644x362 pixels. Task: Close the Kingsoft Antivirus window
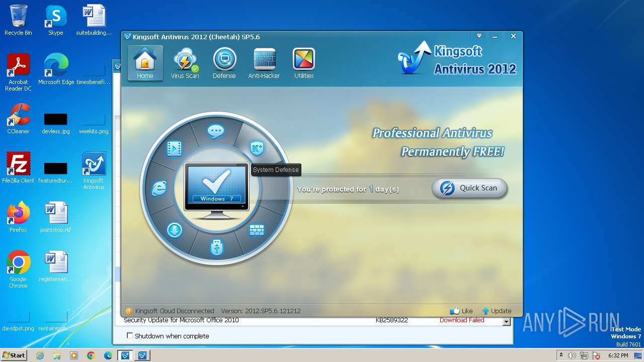point(513,36)
